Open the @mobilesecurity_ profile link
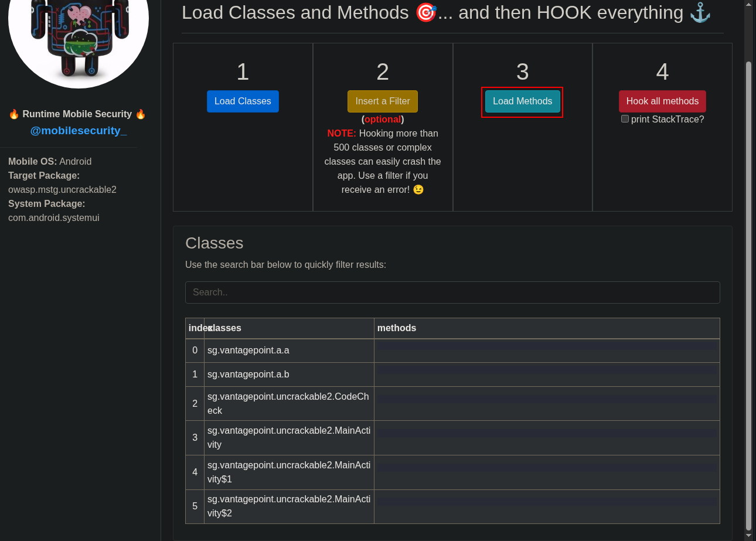The width and height of the screenshot is (756, 541). 79,131
